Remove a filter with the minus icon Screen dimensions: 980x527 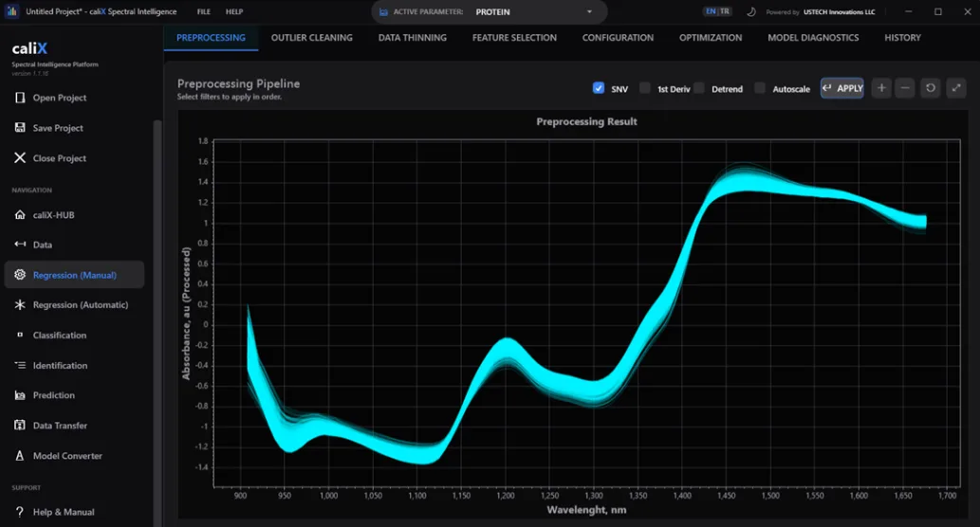905,88
